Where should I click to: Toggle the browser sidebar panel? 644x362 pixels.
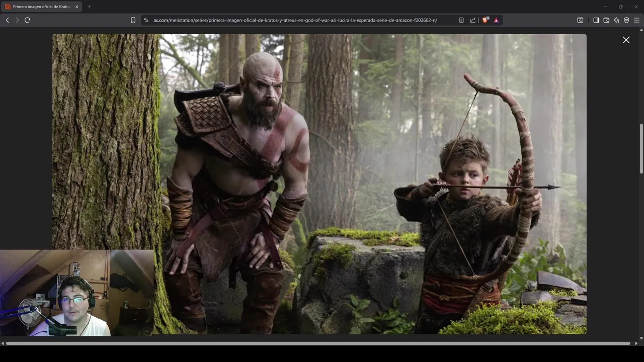point(596,20)
